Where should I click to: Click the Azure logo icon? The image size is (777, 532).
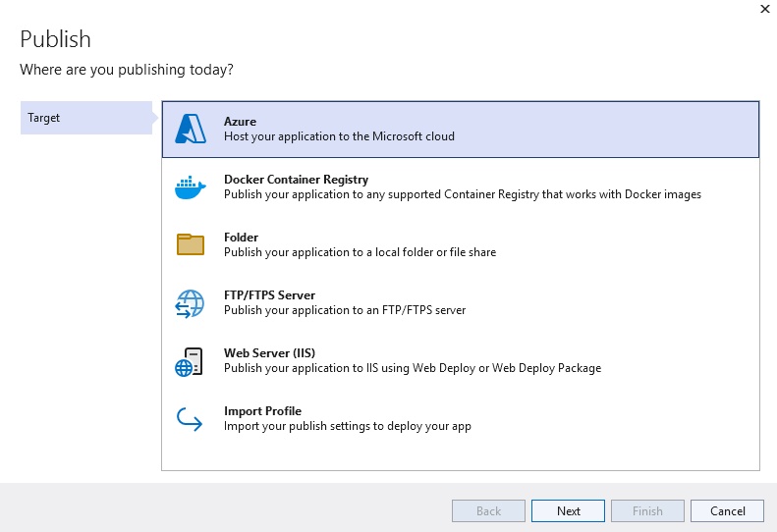(191, 129)
